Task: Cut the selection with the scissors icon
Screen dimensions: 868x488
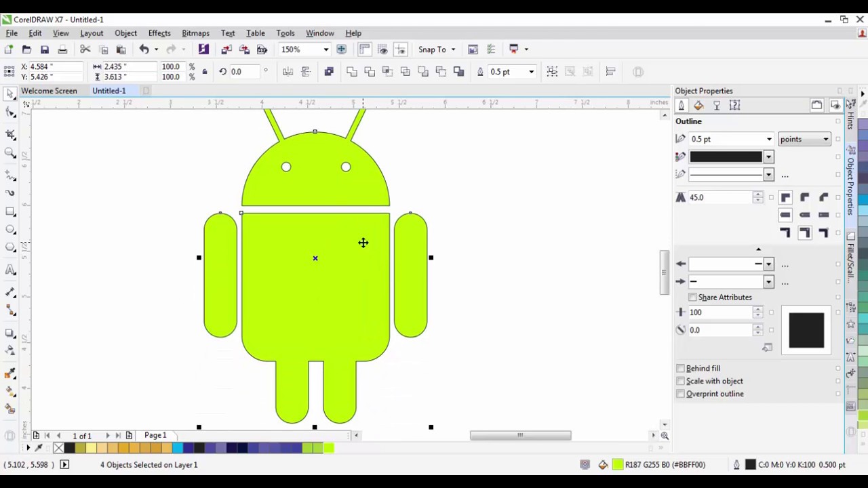Action: point(85,49)
